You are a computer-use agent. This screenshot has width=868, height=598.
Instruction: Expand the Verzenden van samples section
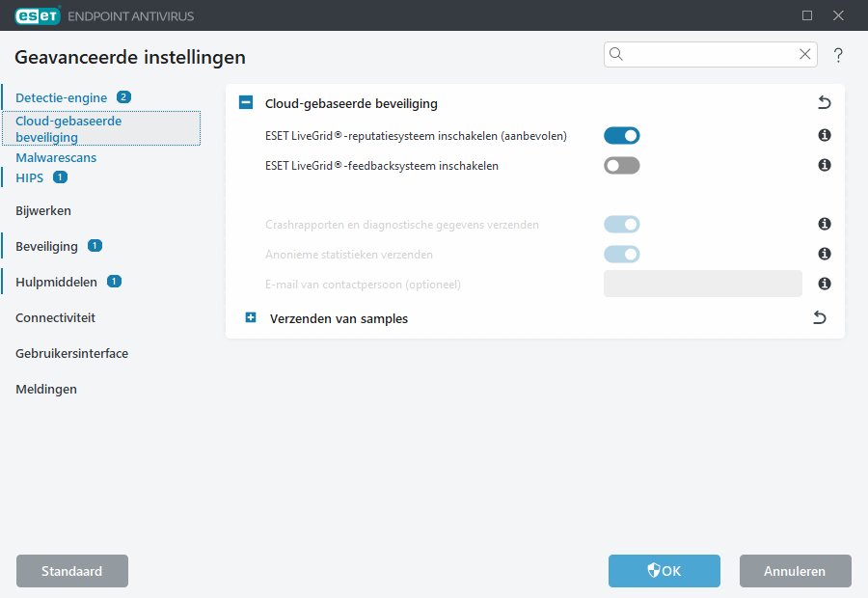[251, 316]
